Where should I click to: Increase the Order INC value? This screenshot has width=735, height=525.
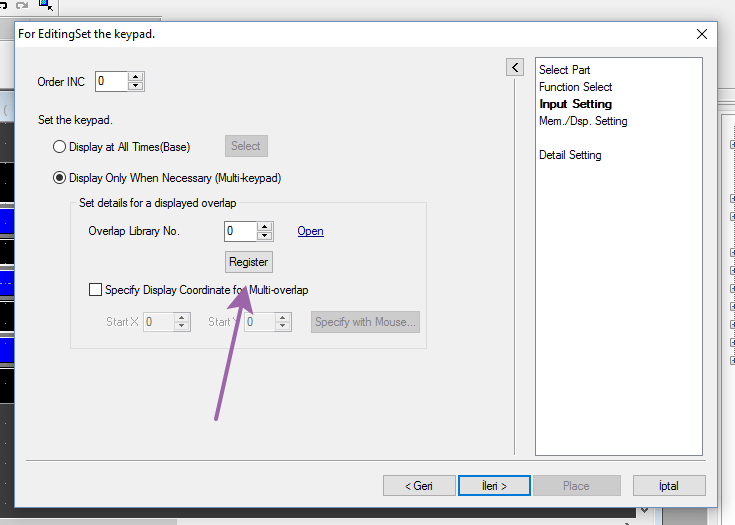click(x=136, y=77)
